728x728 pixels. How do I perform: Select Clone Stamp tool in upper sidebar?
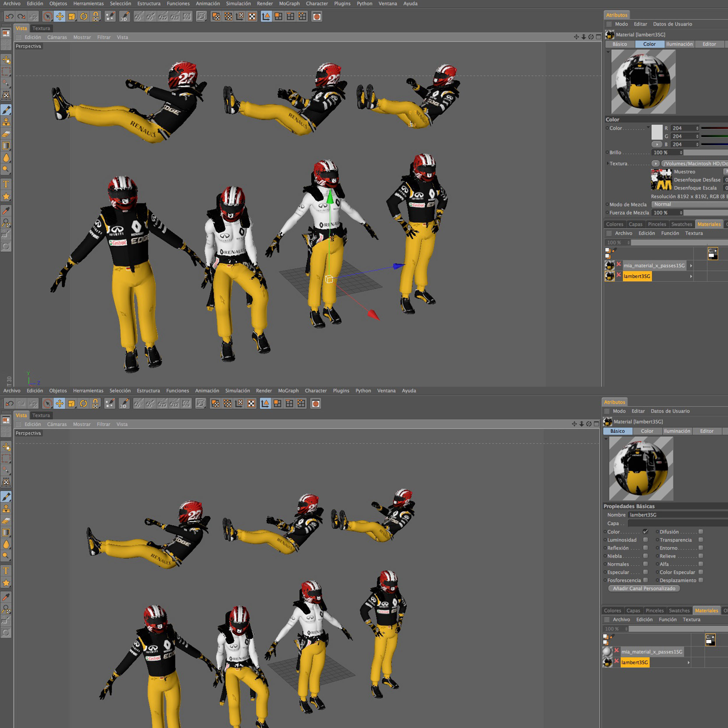pos(6,122)
